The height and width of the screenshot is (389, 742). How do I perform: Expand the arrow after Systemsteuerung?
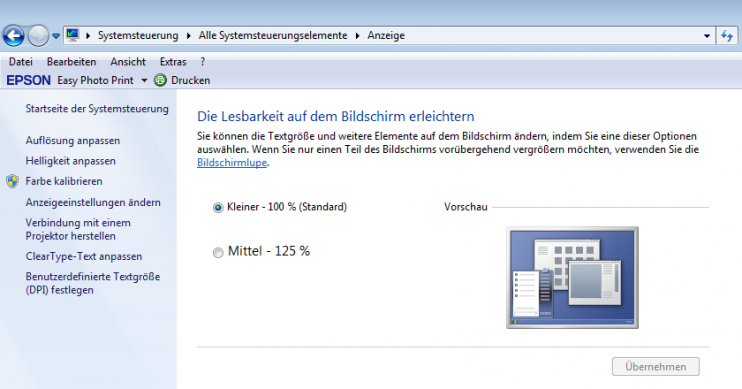[189, 35]
